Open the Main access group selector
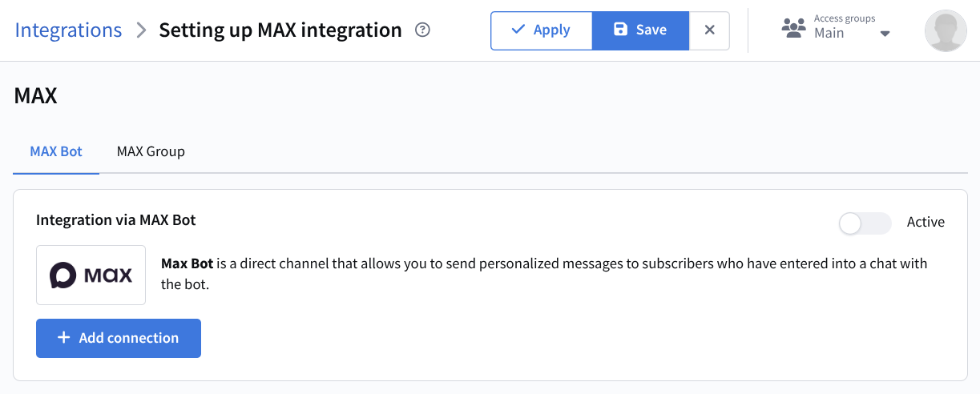 point(829,34)
